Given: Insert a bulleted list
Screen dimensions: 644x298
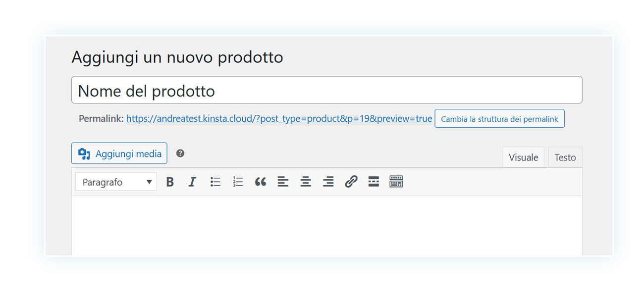Looking at the screenshot, I should pos(215,182).
